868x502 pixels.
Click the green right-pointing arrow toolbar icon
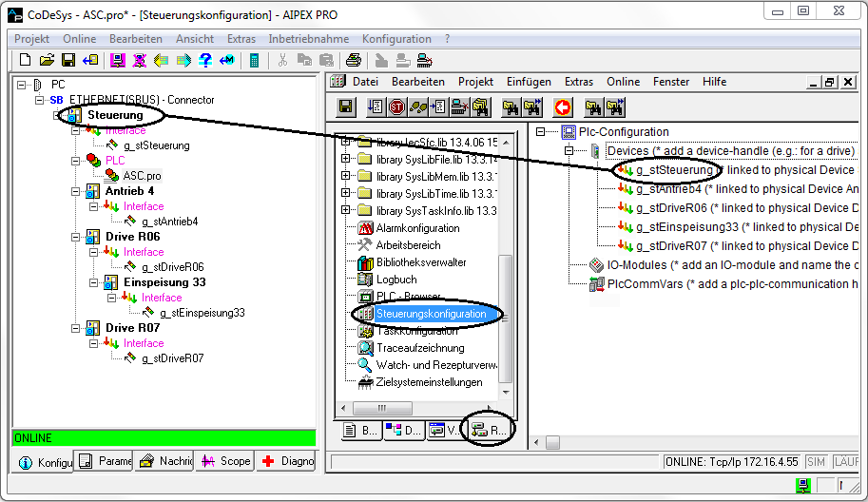183,60
